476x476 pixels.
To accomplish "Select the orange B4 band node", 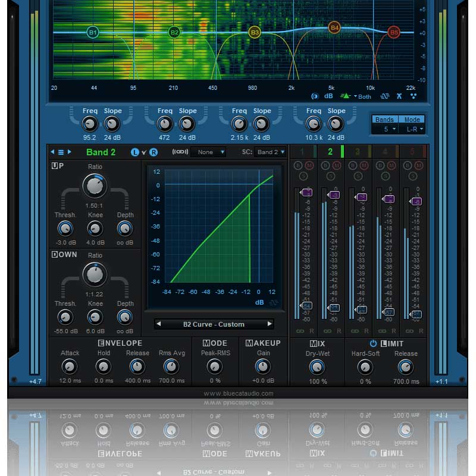I will pos(334,27).
